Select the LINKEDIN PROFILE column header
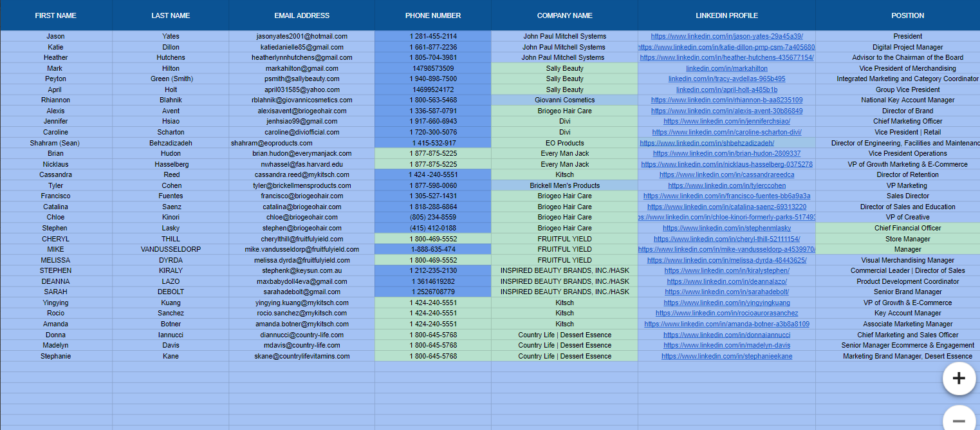980x430 pixels. (x=727, y=15)
